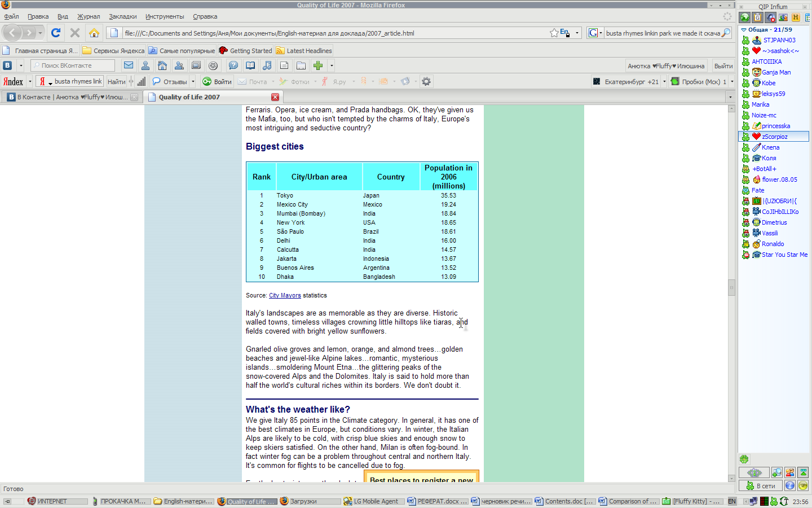Open the Getting Started bookmark
This screenshot has width=812, height=508.
(245, 50)
